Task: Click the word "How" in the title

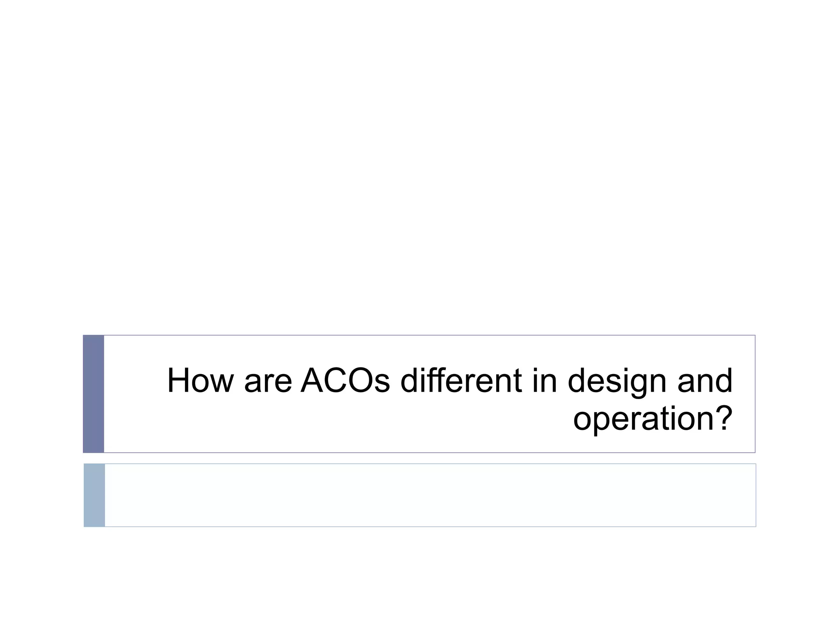Action: coord(200,381)
